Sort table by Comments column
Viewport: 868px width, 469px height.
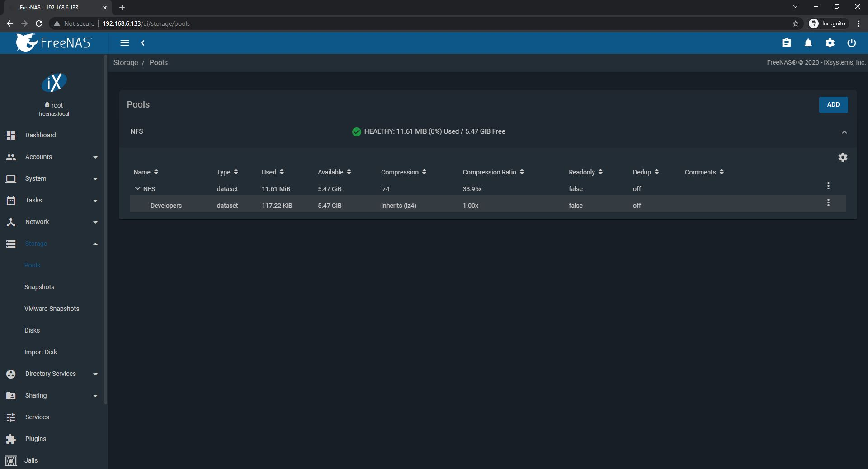[x=704, y=172]
